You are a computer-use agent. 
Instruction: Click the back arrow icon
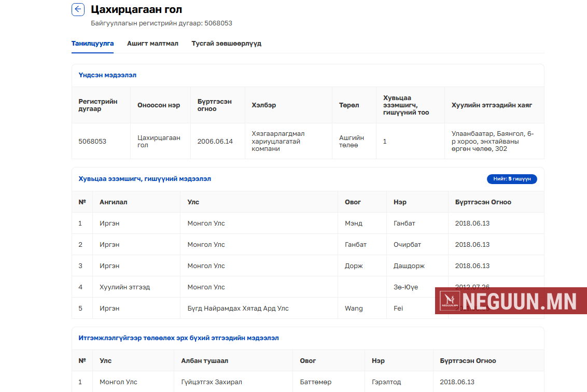point(78,9)
